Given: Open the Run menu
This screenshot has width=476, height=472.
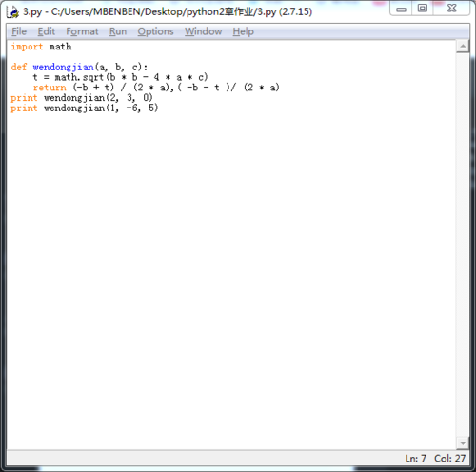Looking at the screenshot, I should (118, 31).
